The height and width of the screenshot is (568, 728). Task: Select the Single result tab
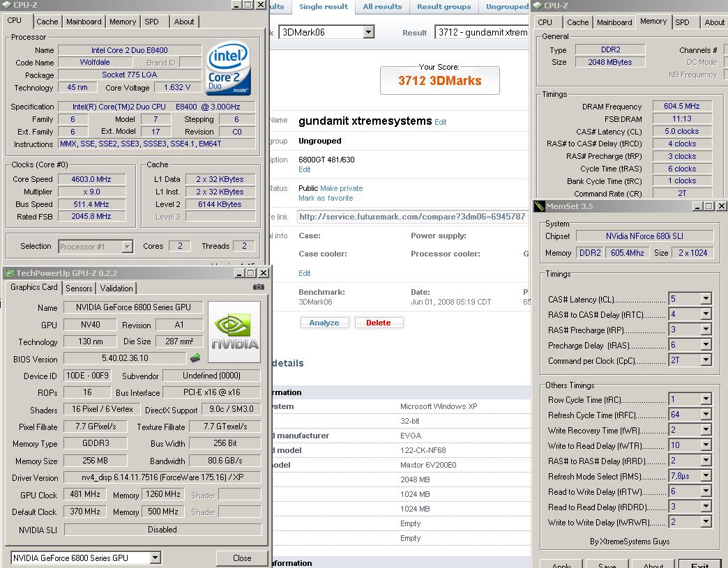pyautogui.click(x=323, y=6)
